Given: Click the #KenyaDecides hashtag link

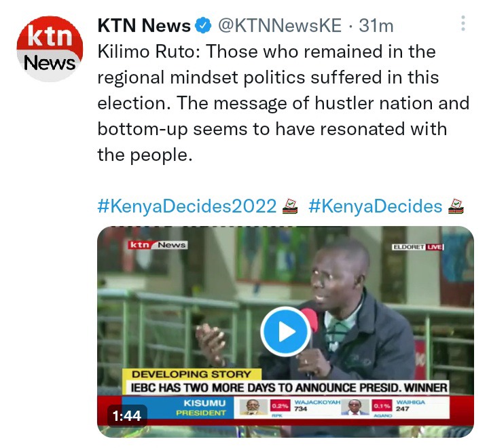Looking at the screenshot, I should [x=375, y=206].
